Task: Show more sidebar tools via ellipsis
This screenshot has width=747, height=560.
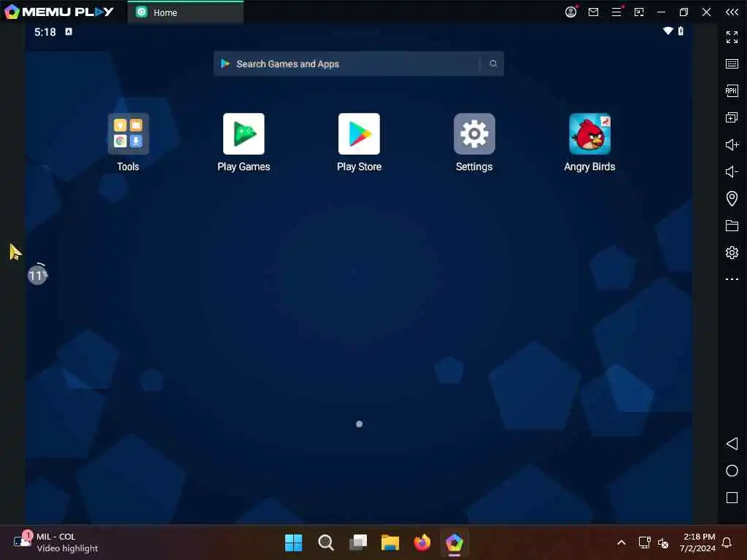Action: 732,279
